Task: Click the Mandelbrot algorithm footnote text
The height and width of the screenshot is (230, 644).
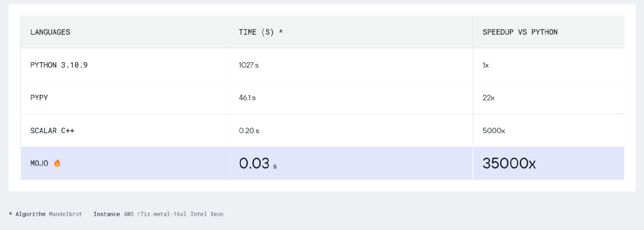Action: tap(66, 214)
